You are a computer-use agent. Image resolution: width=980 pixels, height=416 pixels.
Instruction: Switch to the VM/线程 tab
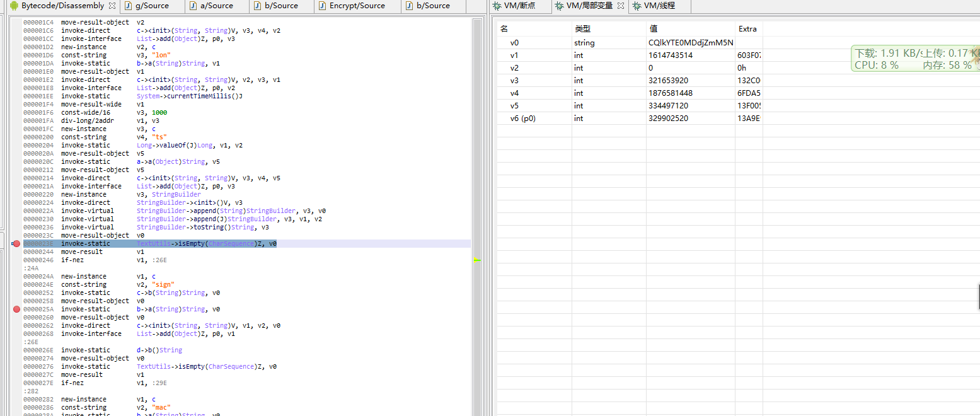[659, 6]
